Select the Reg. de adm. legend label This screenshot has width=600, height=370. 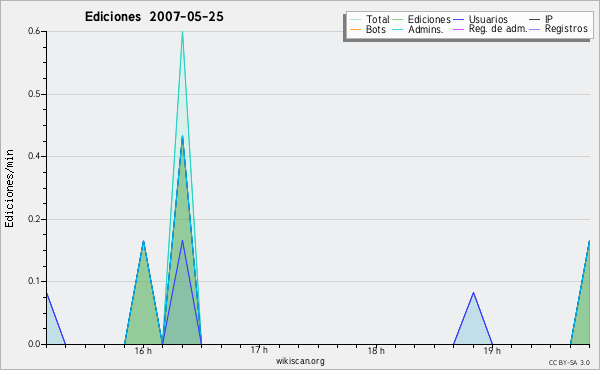point(498,29)
